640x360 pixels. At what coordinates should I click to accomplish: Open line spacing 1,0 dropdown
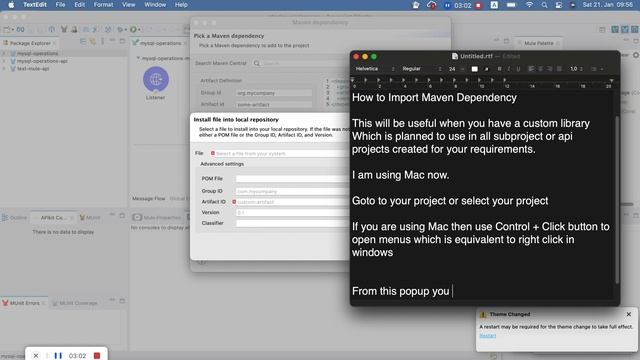tap(576, 69)
